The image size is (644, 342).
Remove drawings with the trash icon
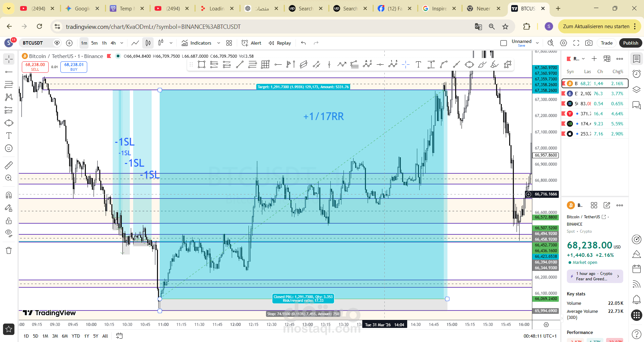coord(9,250)
